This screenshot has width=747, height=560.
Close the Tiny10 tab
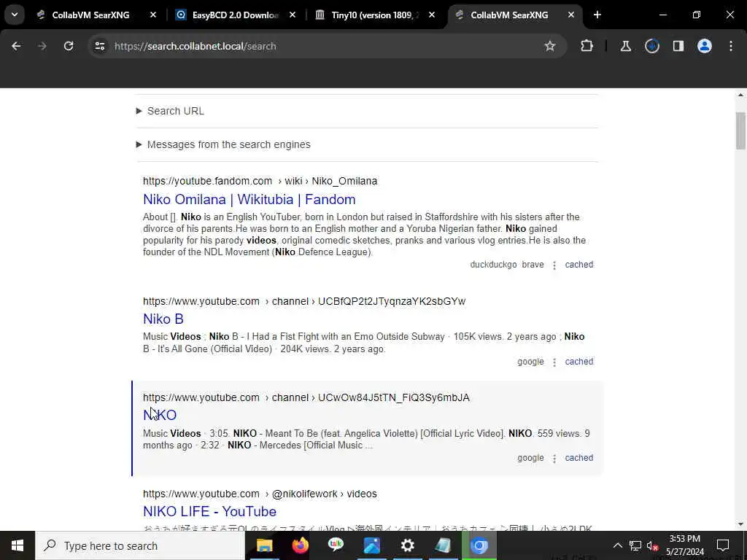[x=432, y=15]
